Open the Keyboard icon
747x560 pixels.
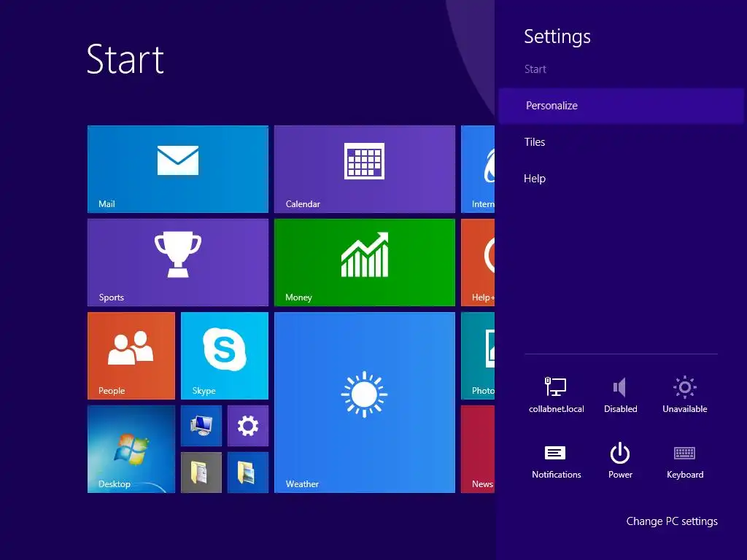tap(684, 461)
